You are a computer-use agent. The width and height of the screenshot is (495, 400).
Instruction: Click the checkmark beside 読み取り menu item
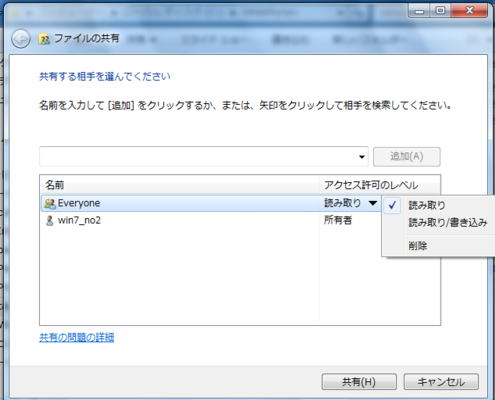pos(392,205)
